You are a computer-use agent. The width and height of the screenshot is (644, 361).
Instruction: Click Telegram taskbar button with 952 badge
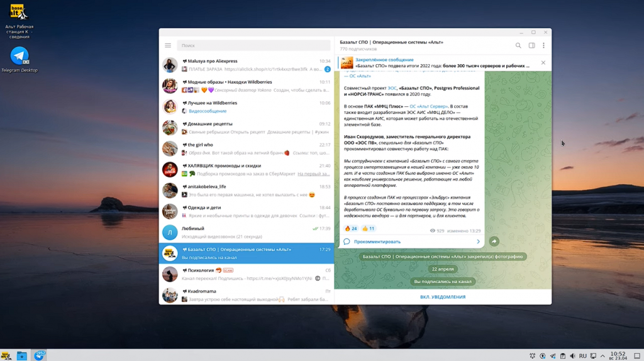(40, 356)
